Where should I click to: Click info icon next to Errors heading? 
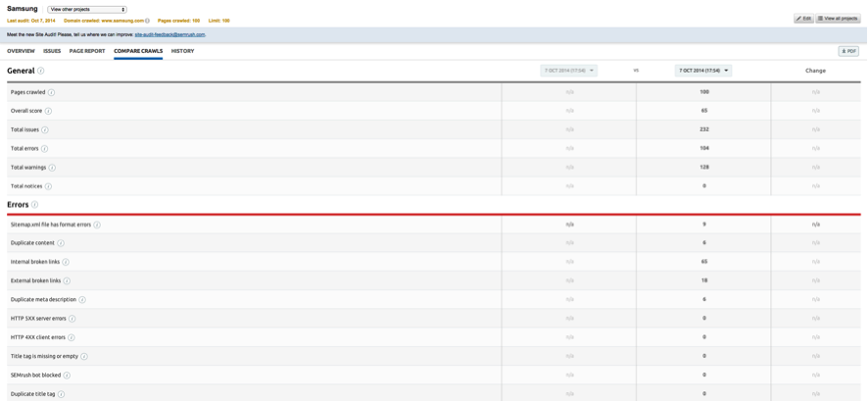(x=34, y=205)
